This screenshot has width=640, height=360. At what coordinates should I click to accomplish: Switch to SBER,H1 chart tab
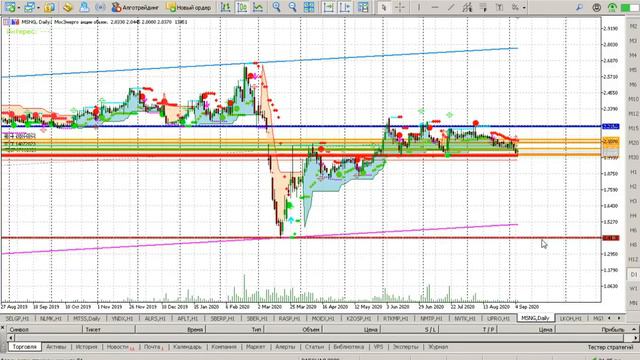pyautogui.click(x=257, y=318)
